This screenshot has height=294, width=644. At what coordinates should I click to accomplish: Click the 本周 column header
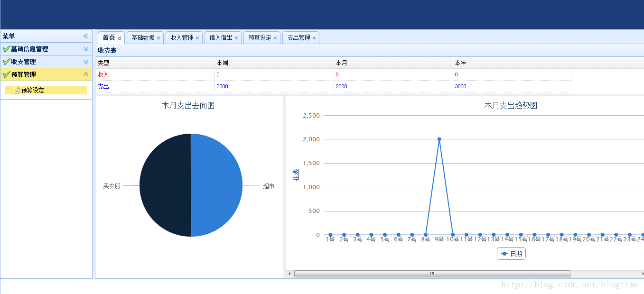pos(274,63)
